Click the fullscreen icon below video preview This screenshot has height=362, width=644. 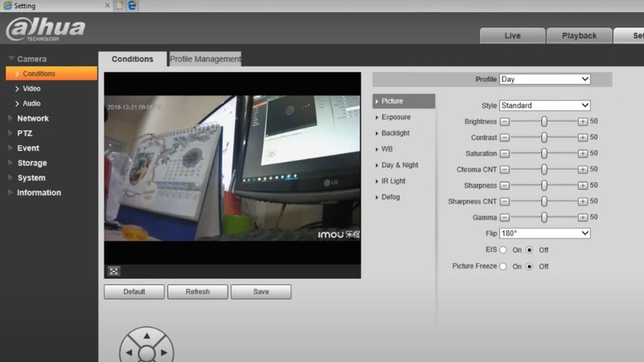[114, 271]
